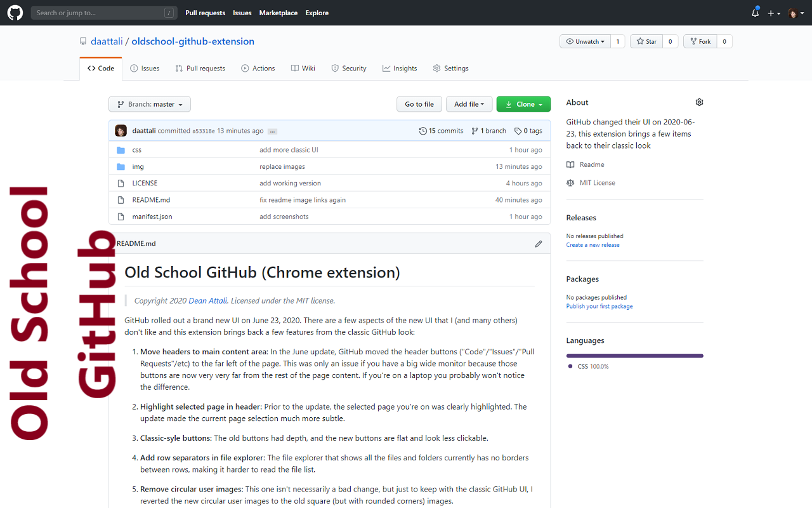Star the repository

coord(646,41)
